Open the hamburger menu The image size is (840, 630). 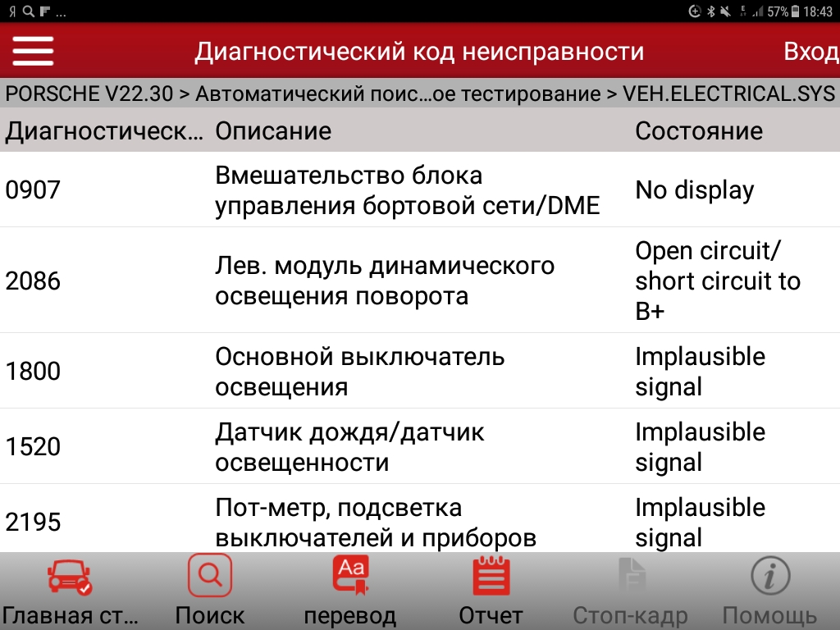[x=33, y=52]
